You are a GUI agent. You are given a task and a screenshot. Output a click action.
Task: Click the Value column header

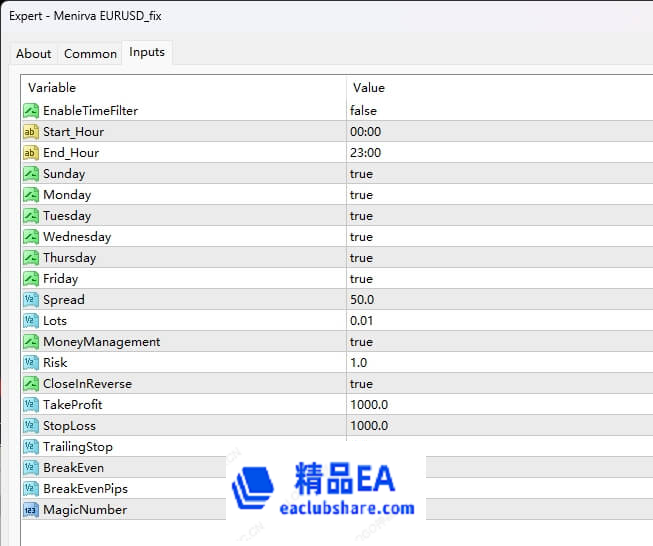(369, 88)
